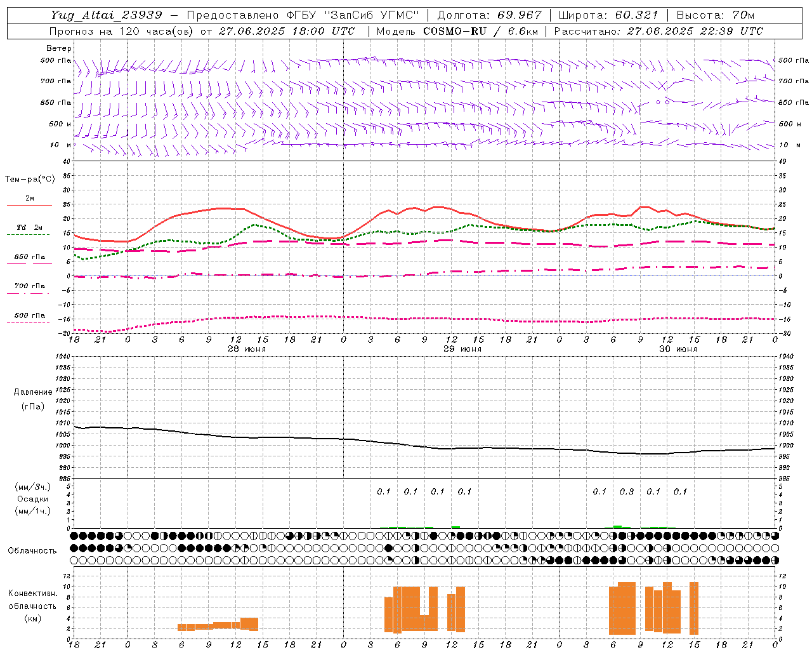Click the Давление panel label
The width and height of the screenshot is (812, 650).
(33, 392)
